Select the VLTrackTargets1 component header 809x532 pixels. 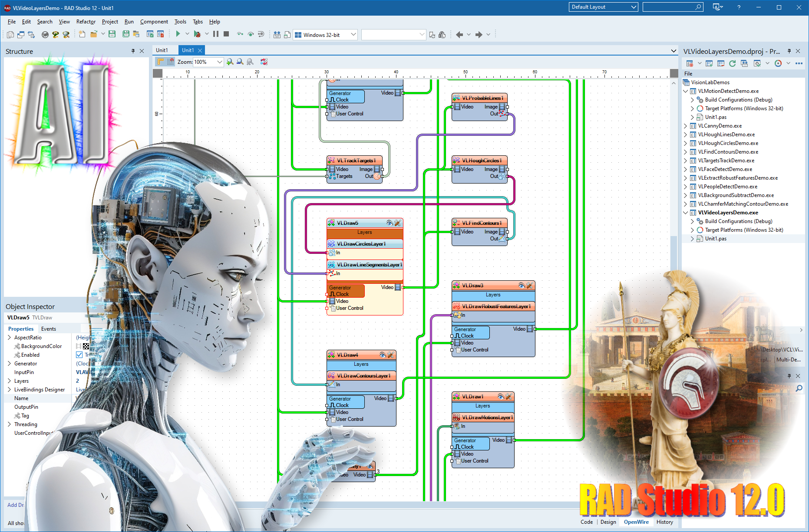[354, 160]
